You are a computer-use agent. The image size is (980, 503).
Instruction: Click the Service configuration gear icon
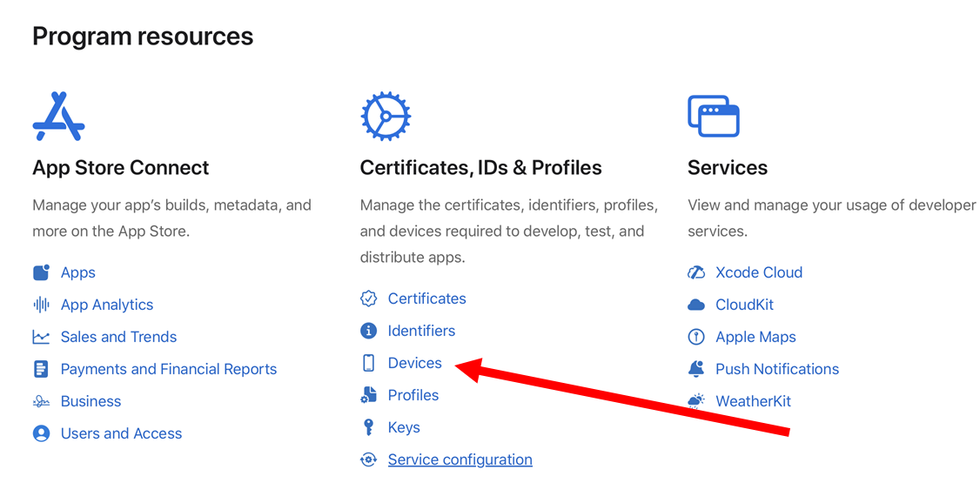click(369, 459)
